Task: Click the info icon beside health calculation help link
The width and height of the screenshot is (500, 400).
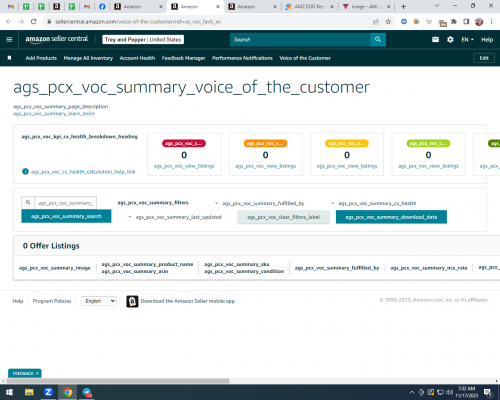Action: (25, 171)
